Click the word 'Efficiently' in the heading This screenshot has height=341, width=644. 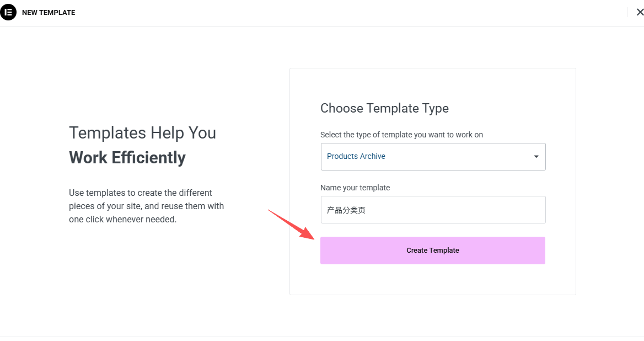click(149, 158)
